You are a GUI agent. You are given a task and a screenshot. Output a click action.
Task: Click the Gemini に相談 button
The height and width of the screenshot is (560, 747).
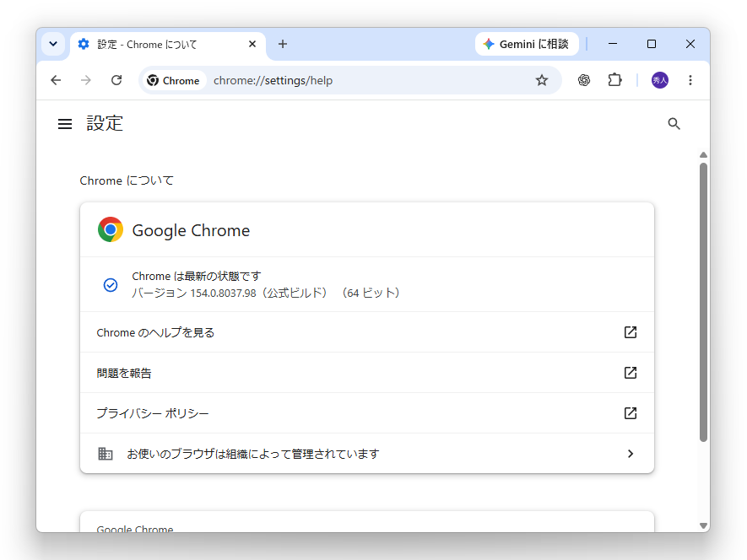tap(527, 44)
